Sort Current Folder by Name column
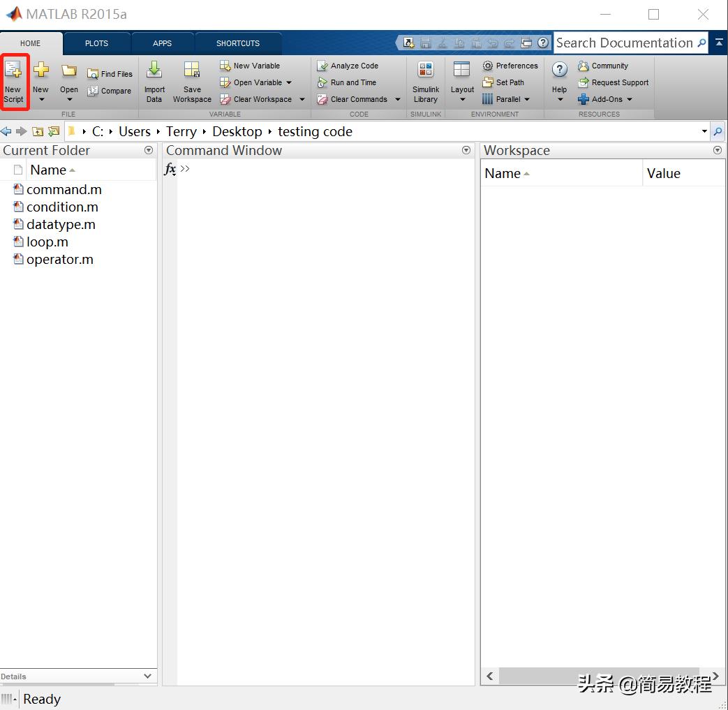The width and height of the screenshot is (728, 710). click(x=48, y=170)
